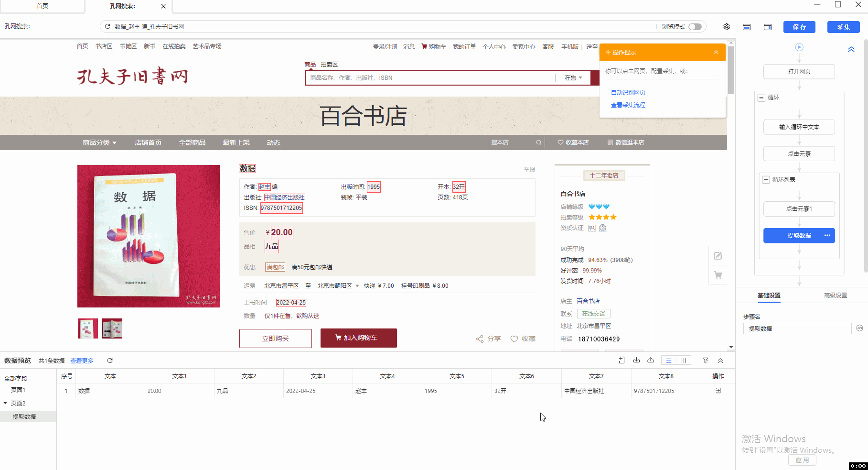Viewport: 868px width, 470px height.
Task: Toggle the 浏览模式 switch
Action: (x=695, y=27)
